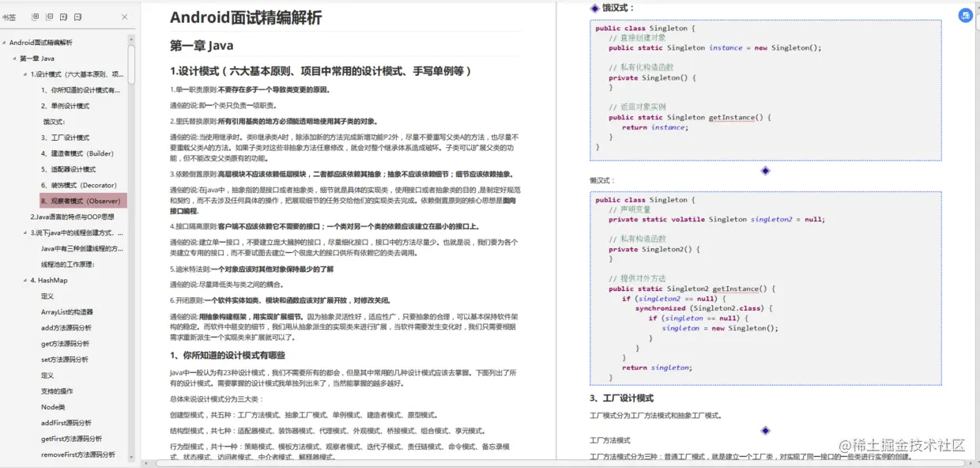Click heading 1、你所知道的设计模式有哪些

click(228, 356)
